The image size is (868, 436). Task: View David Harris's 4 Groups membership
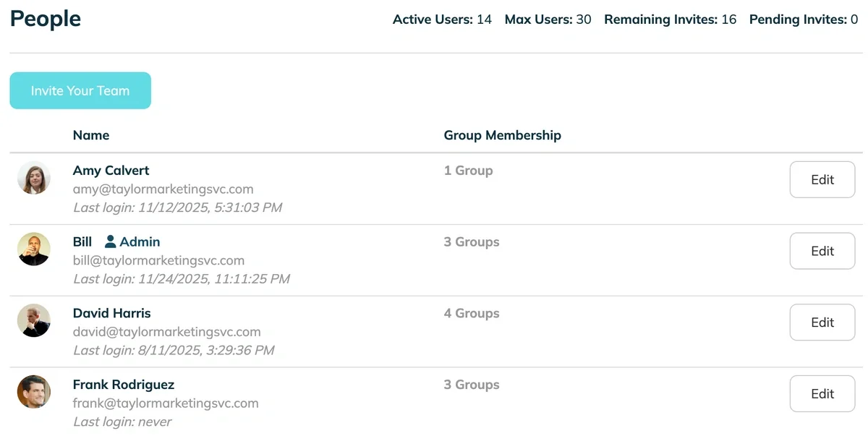pos(472,313)
